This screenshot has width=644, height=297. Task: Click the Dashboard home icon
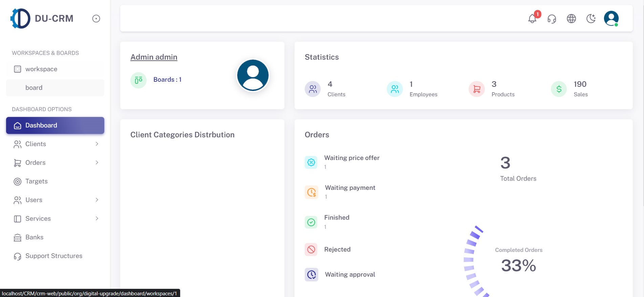coord(17,126)
